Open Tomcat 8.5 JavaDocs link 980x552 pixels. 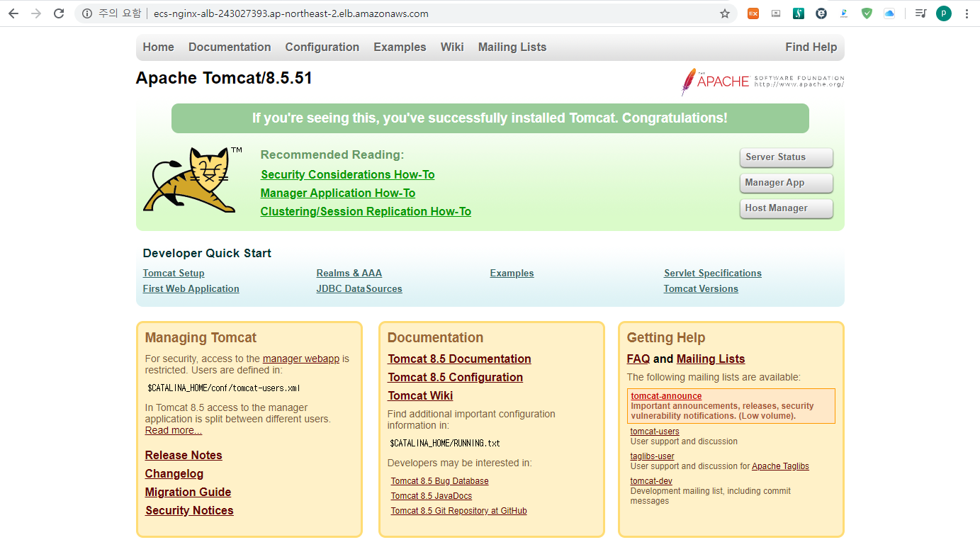[432, 496]
